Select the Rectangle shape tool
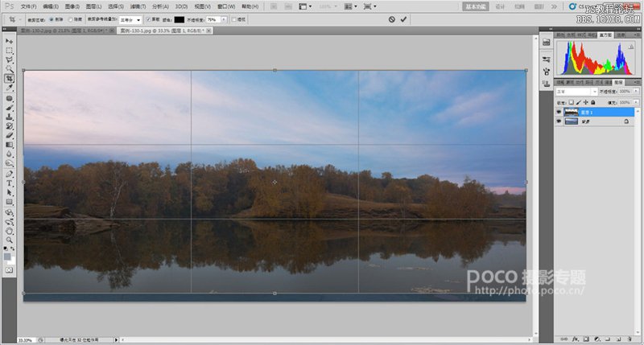644x345 pixels. tap(9, 202)
